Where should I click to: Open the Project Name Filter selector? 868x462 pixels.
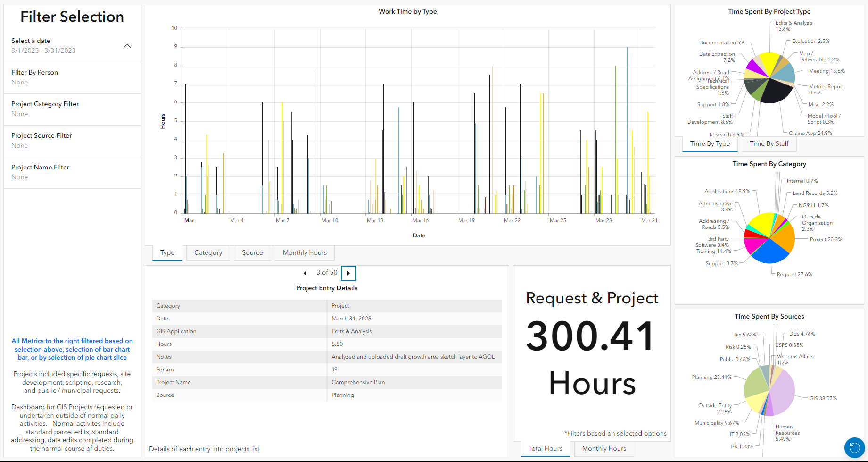click(72, 172)
